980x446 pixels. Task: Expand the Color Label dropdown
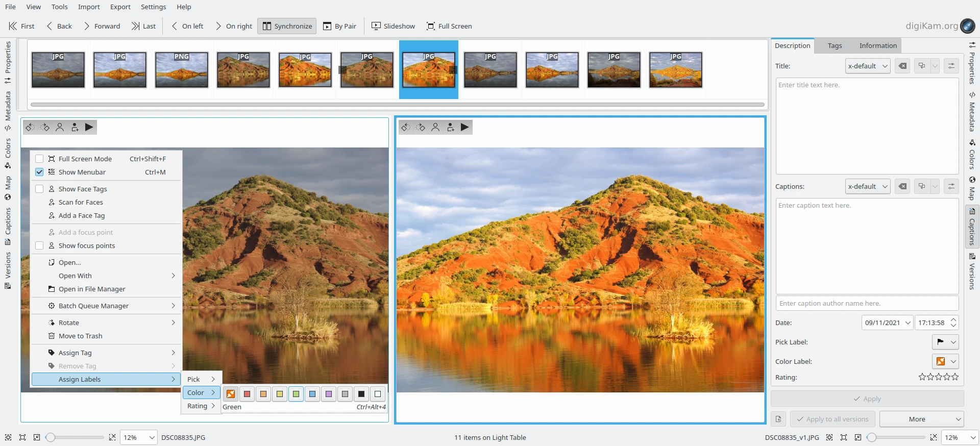click(x=945, y=361)
